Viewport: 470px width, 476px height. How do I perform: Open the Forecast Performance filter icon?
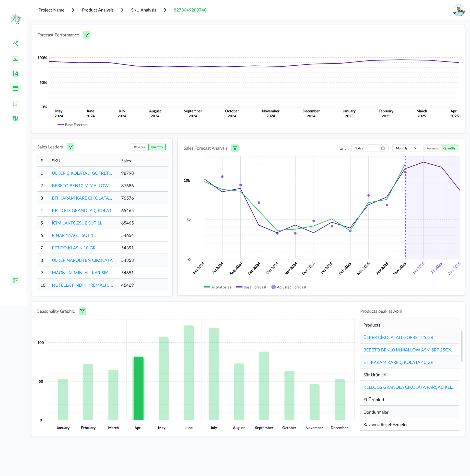coord(87,35)
